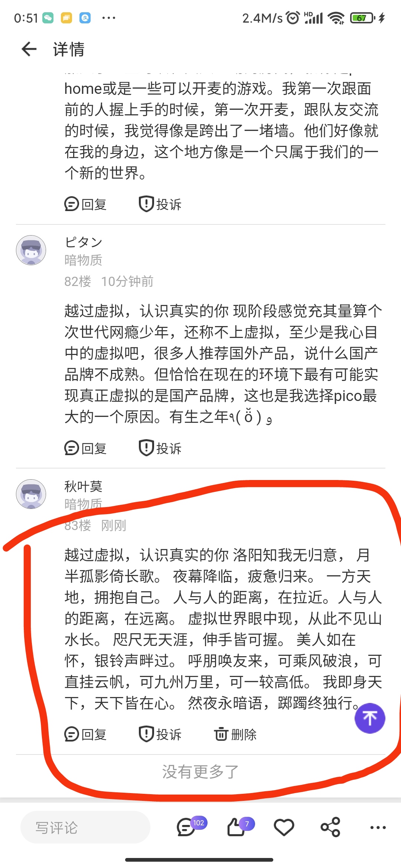The image size is (401, 868).
Task: Focus the 写评论 comment input field
Action: point(85,827)
